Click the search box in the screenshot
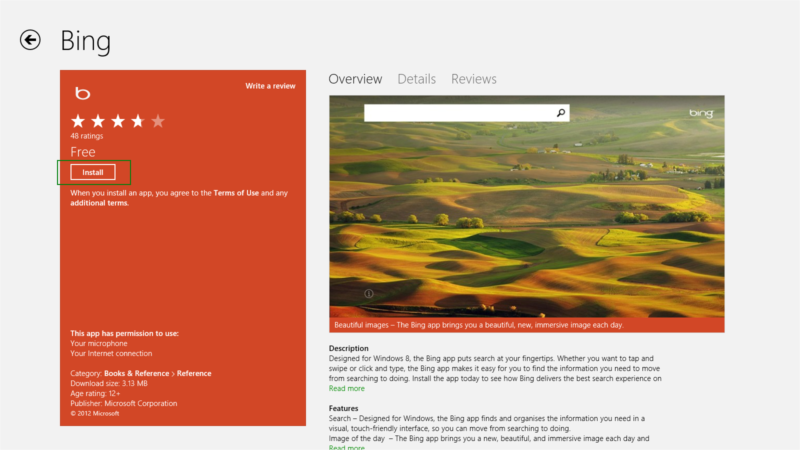This screenshot has height=450, width=800. 467,113
